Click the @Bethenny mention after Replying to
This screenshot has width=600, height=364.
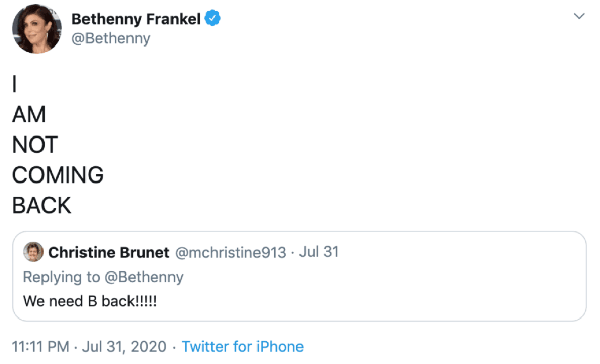click(143, 277)
